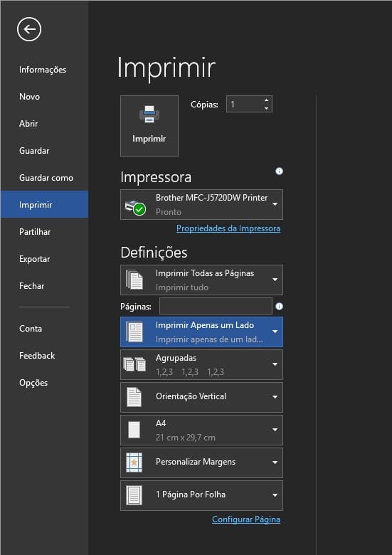The image size is (392, 555).
Task: Open the Configurar Página link
Action: [x=246, y=519]
